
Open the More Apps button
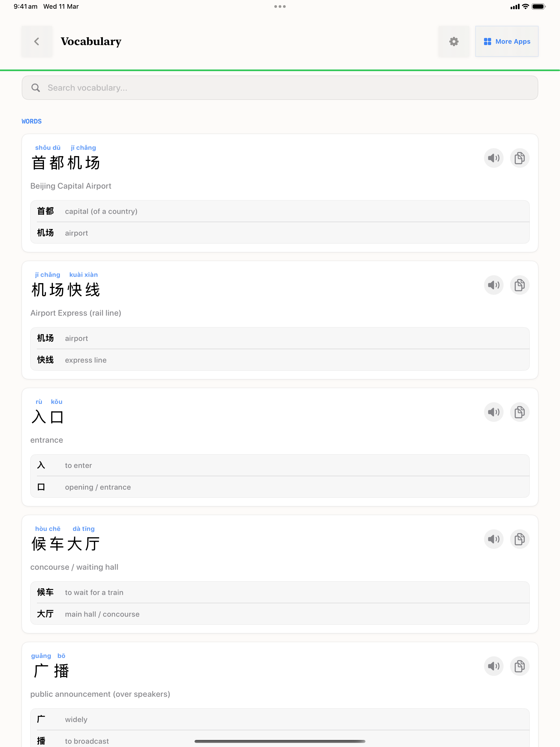[x=507, y=42]
